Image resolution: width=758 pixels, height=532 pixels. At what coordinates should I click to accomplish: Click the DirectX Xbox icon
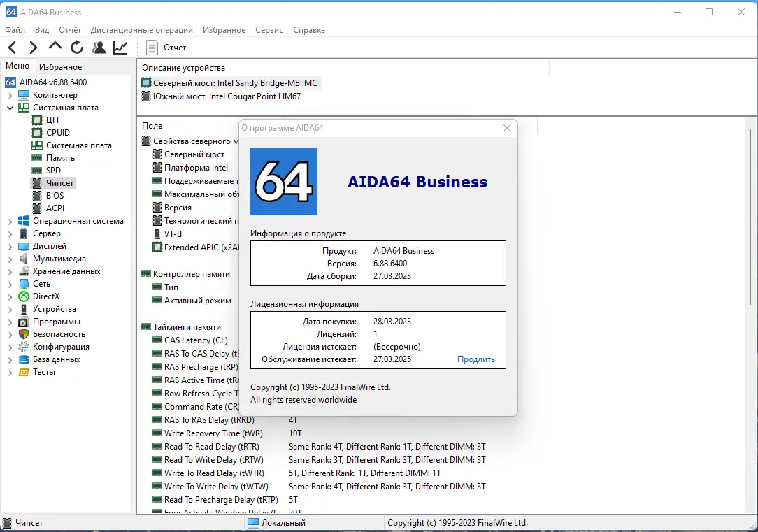tap(23, 296)
